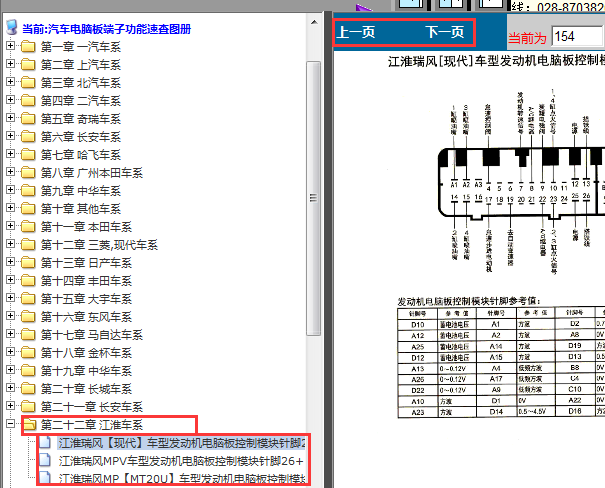This screenshot has height=488, width=605.
Task: Click the document icon of 江淮瑞风MPV entry
Action: 46,461
